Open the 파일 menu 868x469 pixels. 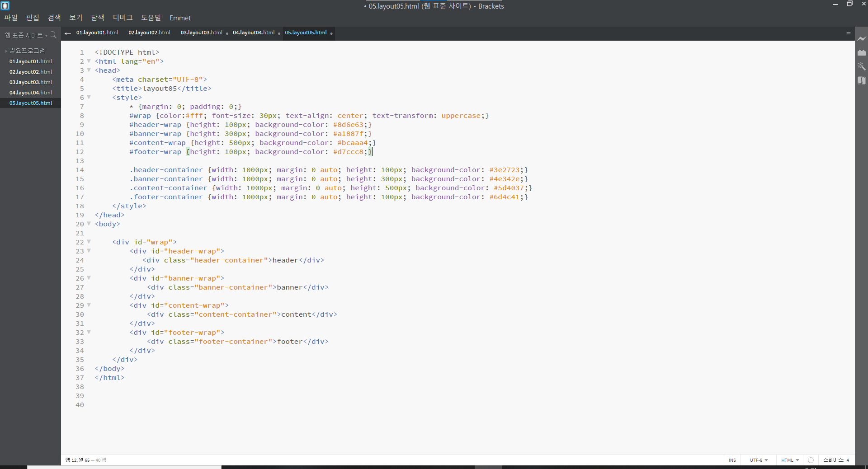pos(11,18)
